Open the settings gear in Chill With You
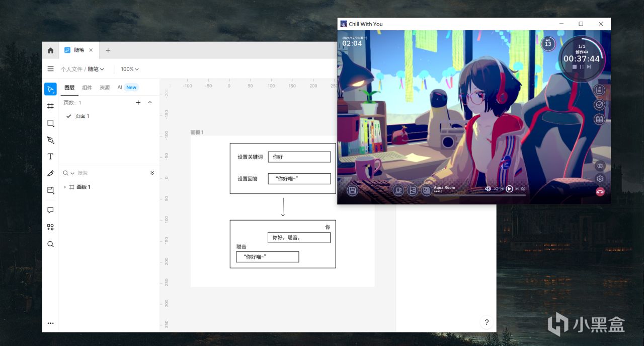The height and width of the screenshot is (346, 644). pyautogui.click(x=600, y=179)
